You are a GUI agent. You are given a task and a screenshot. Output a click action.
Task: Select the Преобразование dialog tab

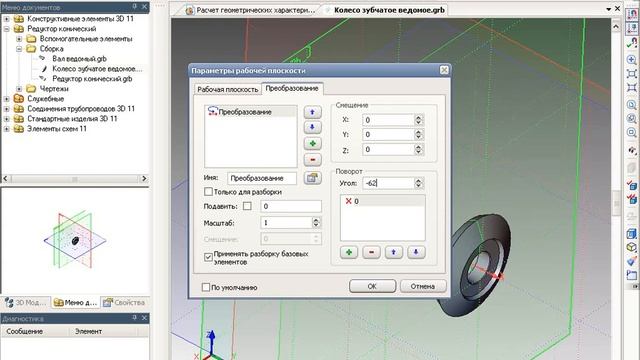(x=292, y=88)
